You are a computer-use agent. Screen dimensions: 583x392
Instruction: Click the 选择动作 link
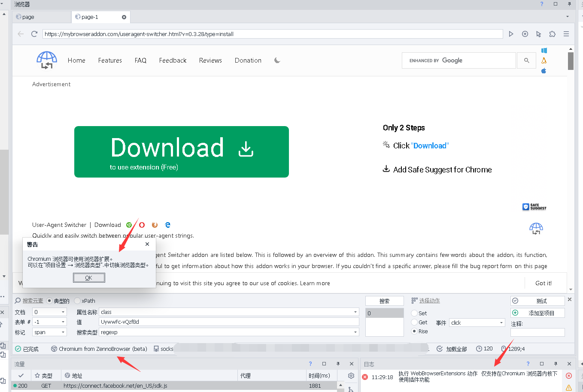pos(430,301)
